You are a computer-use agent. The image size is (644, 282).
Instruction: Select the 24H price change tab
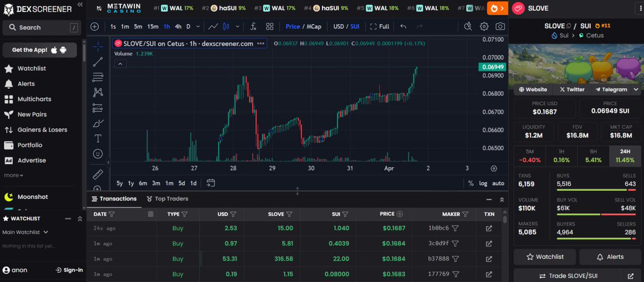point(625,156)
